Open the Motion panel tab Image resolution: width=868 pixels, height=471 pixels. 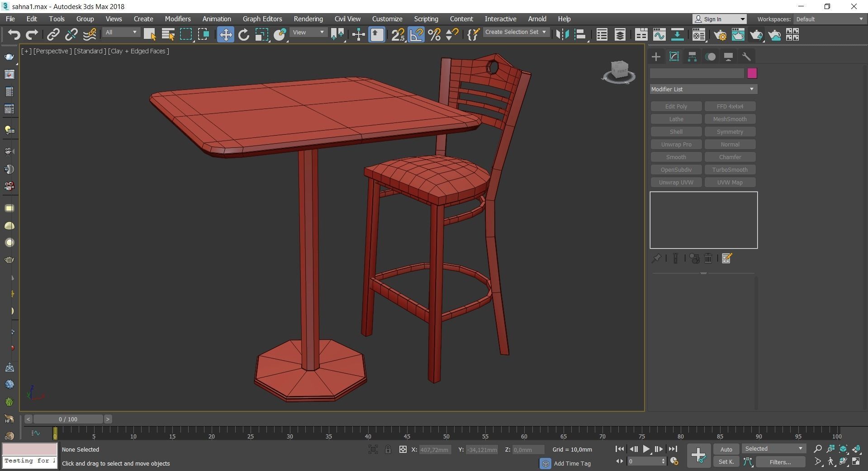click(x=711, y=57)
